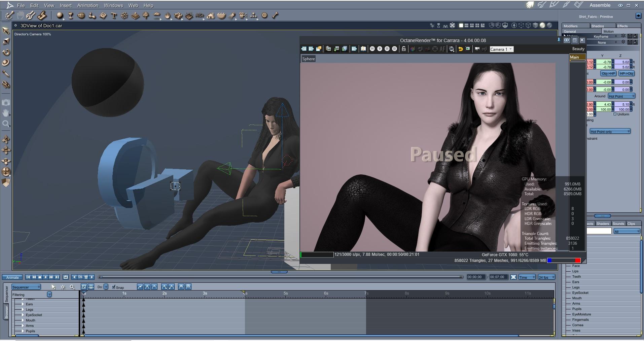This screenshot has height=341, width=644.
Task: Select the Main render pass in OctaneRender
Action: (577, 57)
